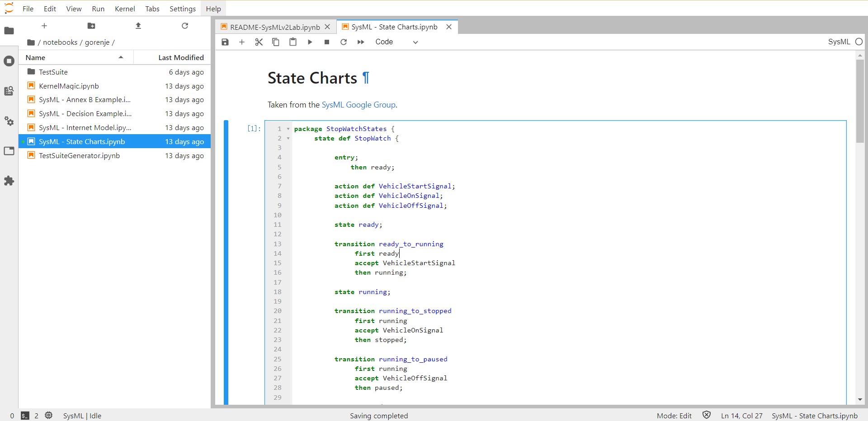Viewport: 868px width, 421px height.
Task: Click the terminal count icon in status bar
Action: (x=25, y=416)
